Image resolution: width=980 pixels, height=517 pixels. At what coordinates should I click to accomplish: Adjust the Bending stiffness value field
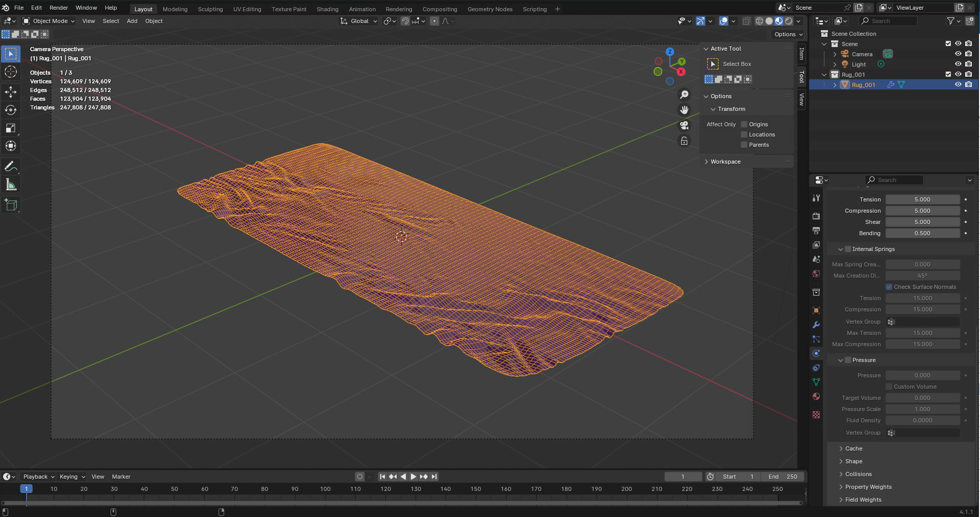click(x=922, y=233)
